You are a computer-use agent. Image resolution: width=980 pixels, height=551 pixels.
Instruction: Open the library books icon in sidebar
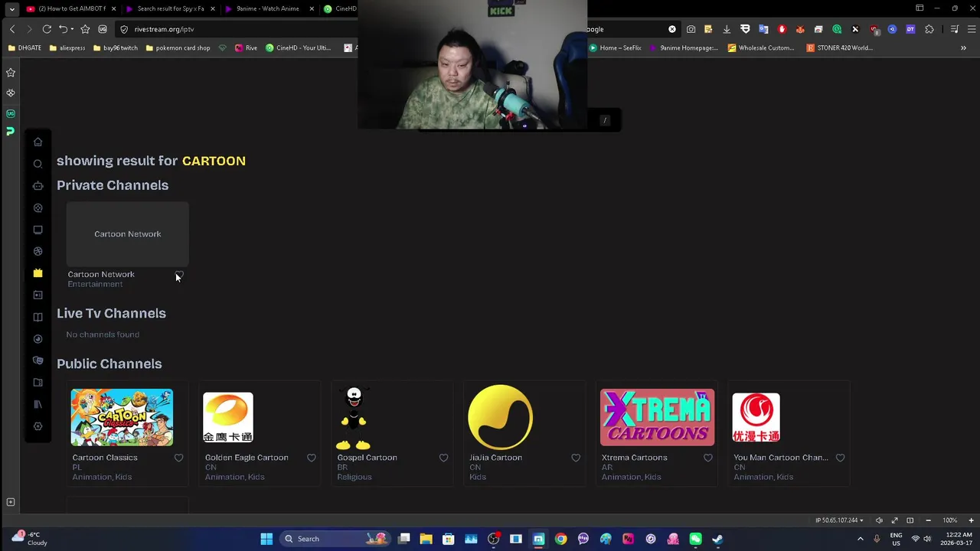pyautogui.click(x=38, y=404)
